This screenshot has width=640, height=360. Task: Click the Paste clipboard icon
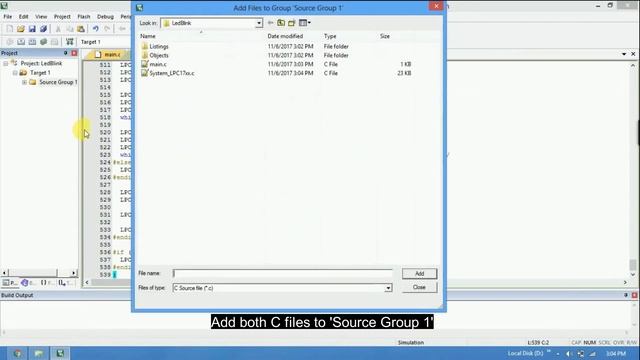click(81, 29)
